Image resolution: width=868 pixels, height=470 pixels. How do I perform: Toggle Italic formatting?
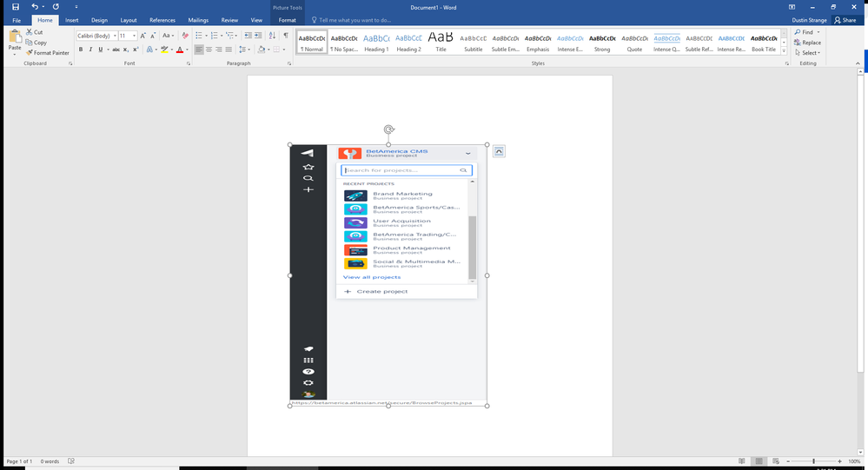[90, 50]
